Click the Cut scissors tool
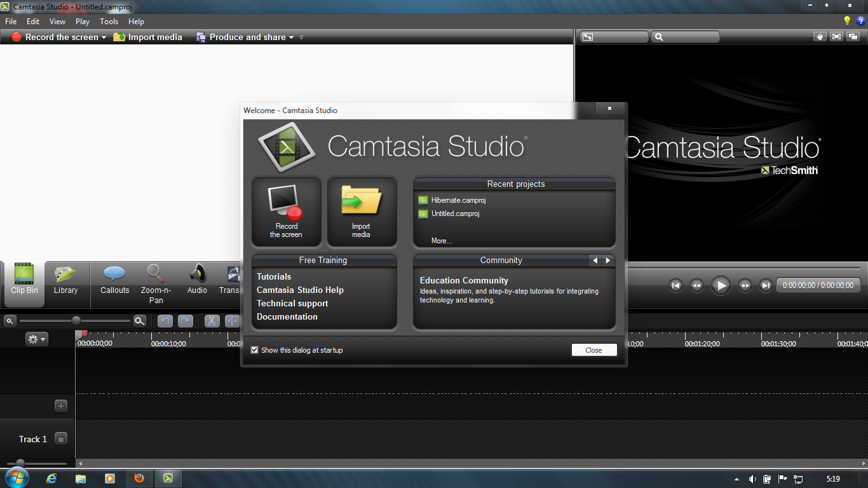The image size is (868, 488). click(212, 321)
